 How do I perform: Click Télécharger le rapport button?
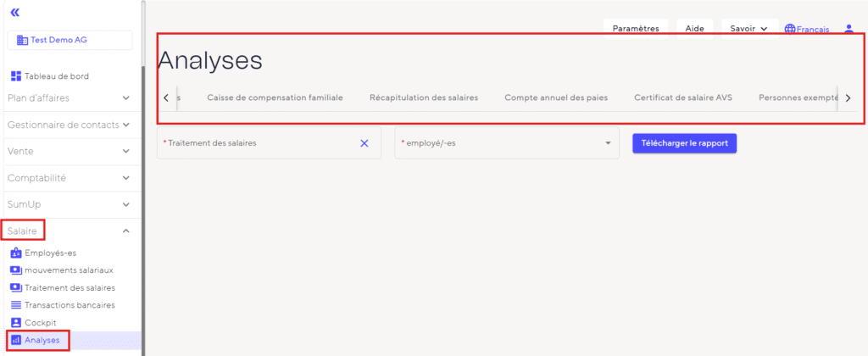click(x=684, y=143)
